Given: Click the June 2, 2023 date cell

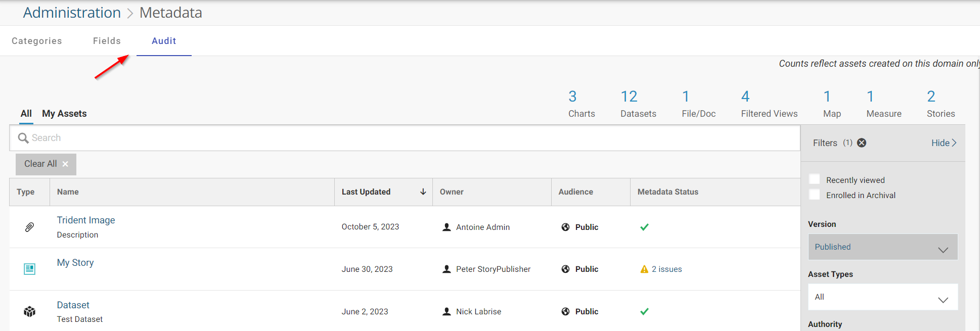Looking at the screenshot, I should pyautogui.click(x=365, y=312).
